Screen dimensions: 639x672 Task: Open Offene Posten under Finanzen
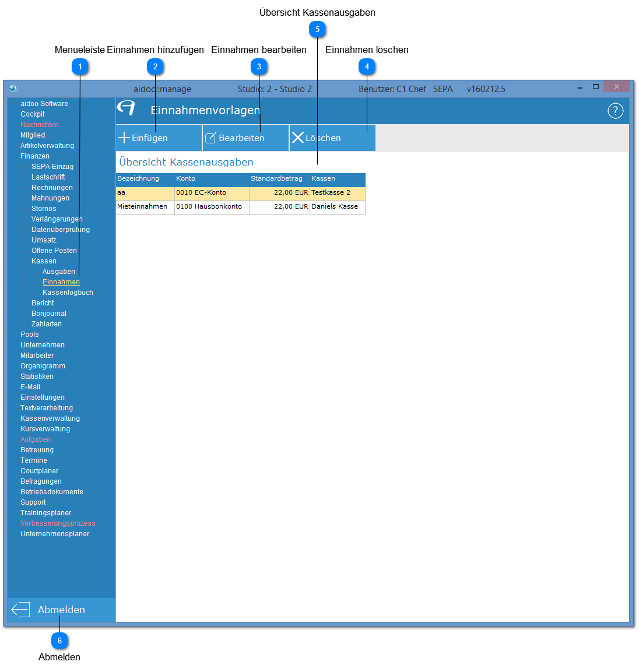point(54,251)
